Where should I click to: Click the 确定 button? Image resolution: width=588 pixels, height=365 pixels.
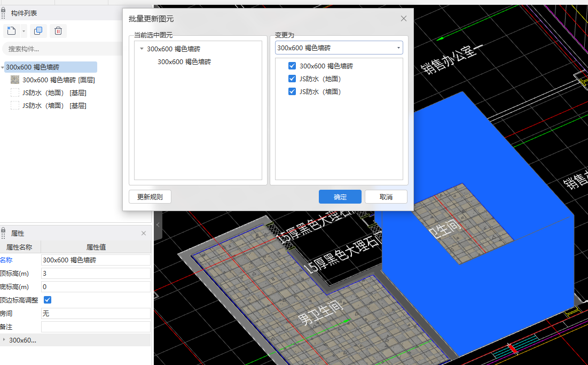pyautogui.click(x=340, y=197)
